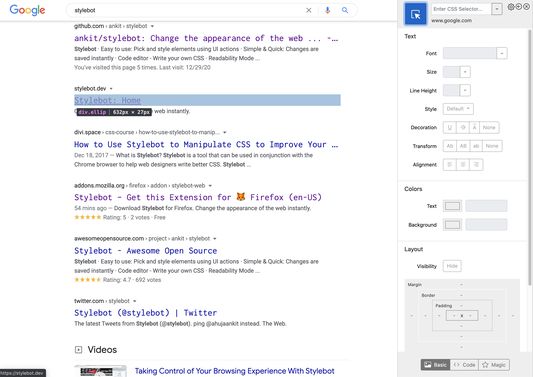Image resolution: width=533 pixels, height=377 pixels.
Task: Expand the Size unit dropdown
Action: 465,72
